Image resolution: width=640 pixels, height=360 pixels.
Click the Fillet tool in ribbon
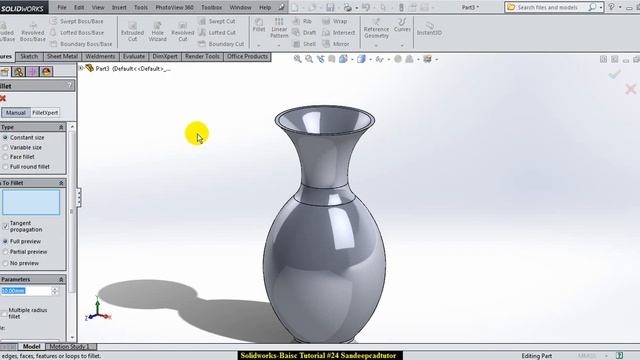pyautogui.click(x=259, y=25)
